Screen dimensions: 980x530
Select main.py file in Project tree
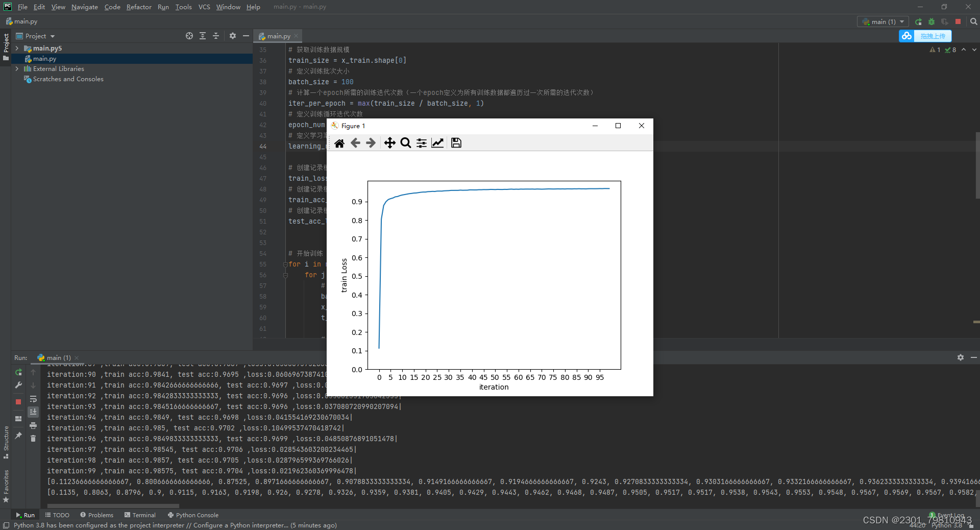(44, 59)
